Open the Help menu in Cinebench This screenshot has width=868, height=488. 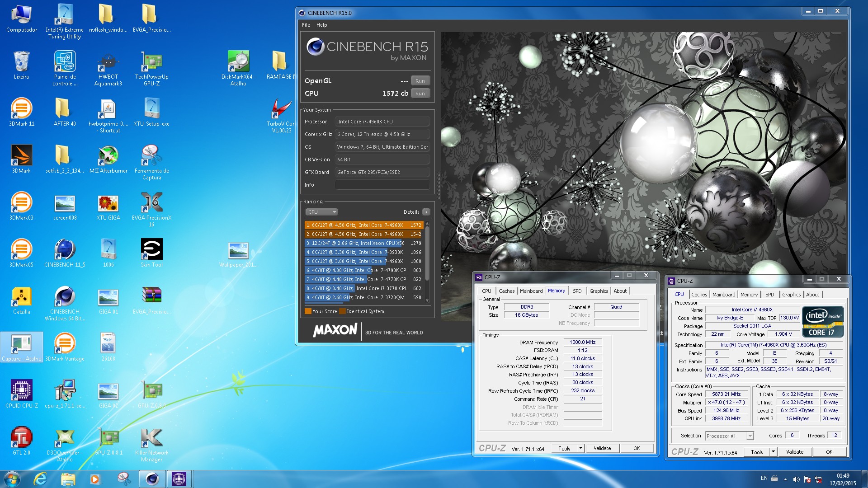321,25
